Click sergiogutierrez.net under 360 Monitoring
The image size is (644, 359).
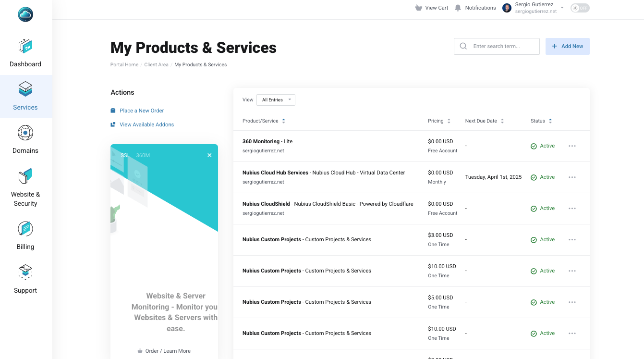263,150
